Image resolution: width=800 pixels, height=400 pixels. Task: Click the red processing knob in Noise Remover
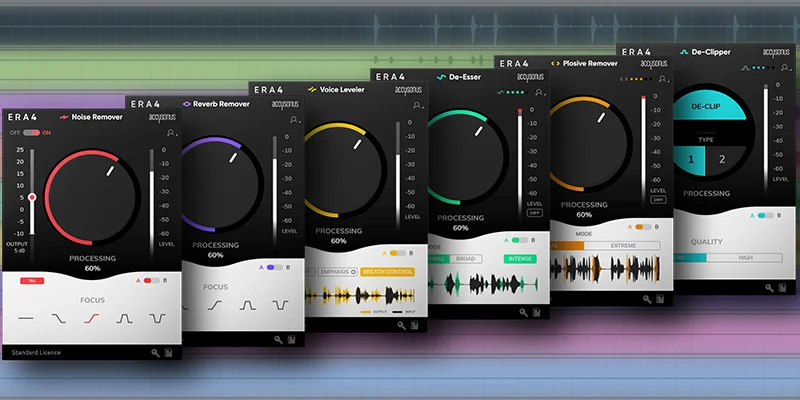click(x=92, y=197)
